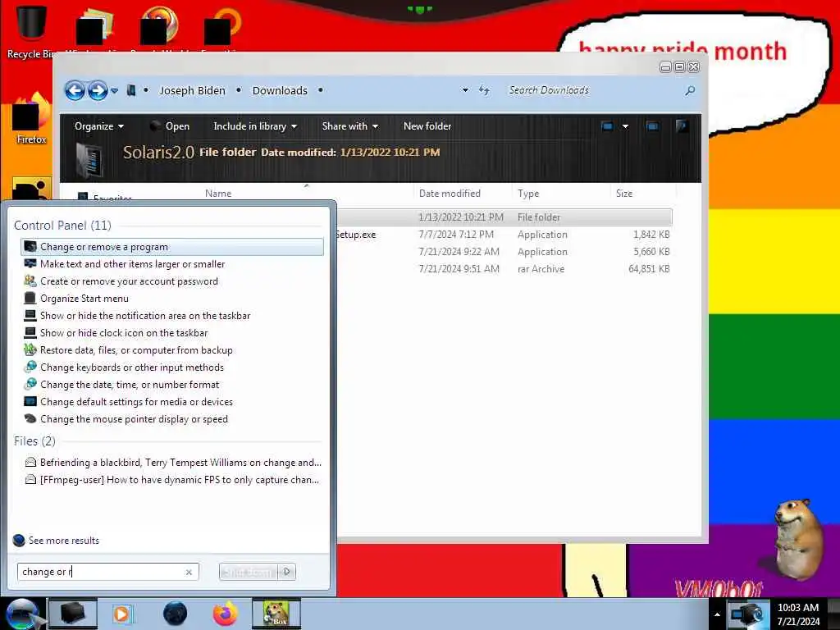The width and height of the screenshot is (840, 630).
Task: Open the [FFmpeg-user] dynamic FPS file result
Action: click(x=172, y=479)
